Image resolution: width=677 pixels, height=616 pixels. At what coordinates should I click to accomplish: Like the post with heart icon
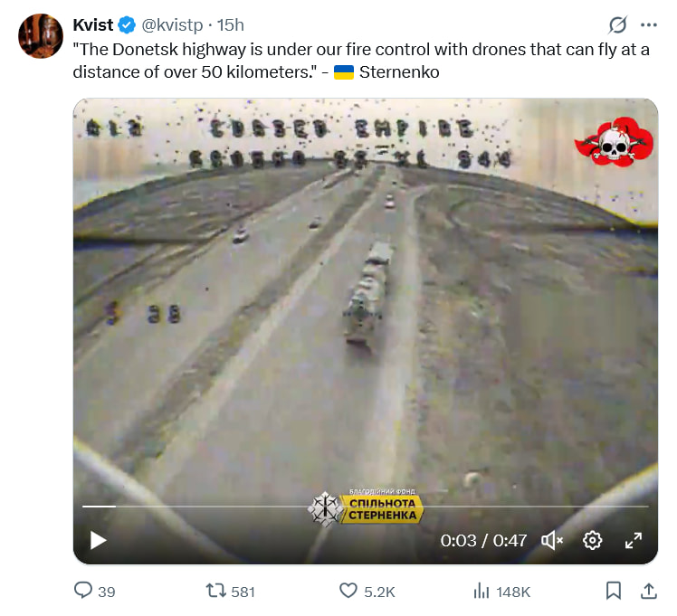(349, 592)
